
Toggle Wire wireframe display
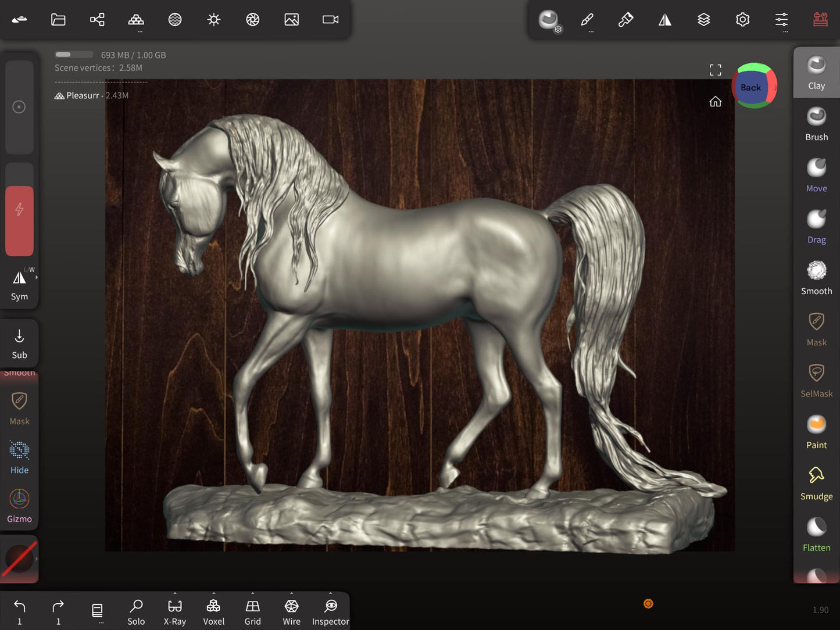tap(291, 612)
